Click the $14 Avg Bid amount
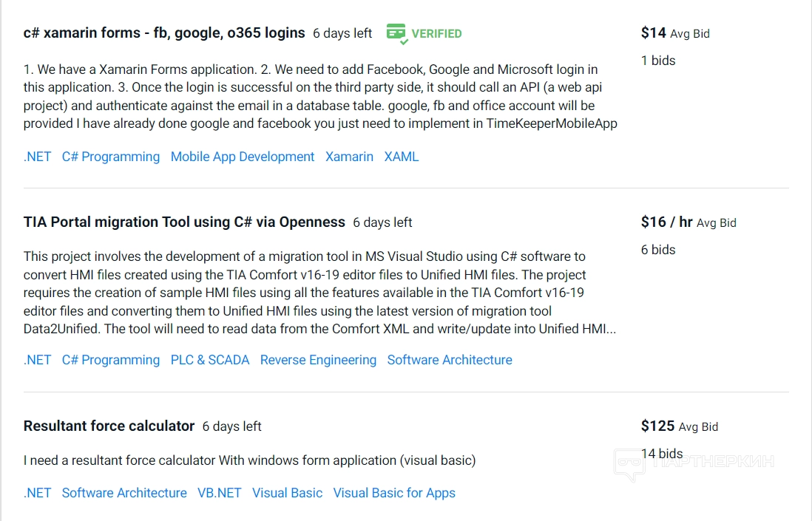This screenshot has height=521, width=812. tap(654, 33)
